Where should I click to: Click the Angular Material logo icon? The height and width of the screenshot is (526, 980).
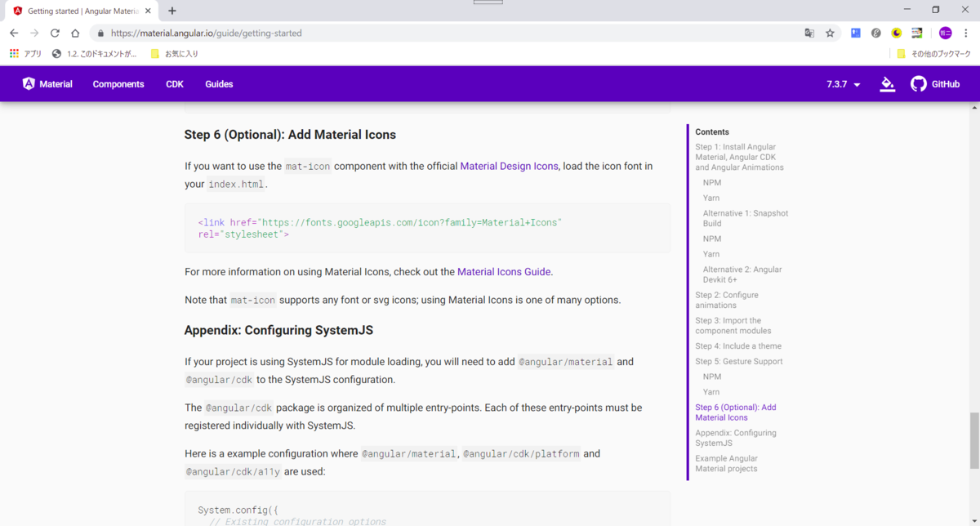pyautogui.click(x=29, y=84)
